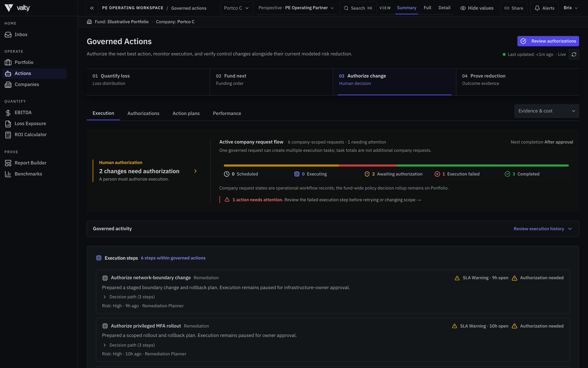Open the Perspective PE Operating Partner dropdown
This screenshot has width=588, height=368.
pyautogui.click(x=297, y=8)
